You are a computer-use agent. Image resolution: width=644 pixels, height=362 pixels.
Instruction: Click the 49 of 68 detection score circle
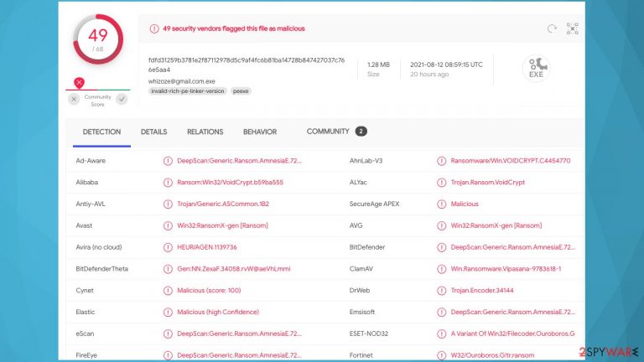coord(98,40)
